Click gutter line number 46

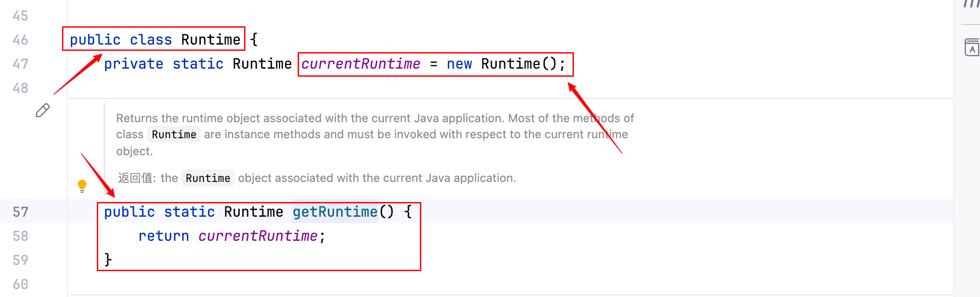[21, 40]
